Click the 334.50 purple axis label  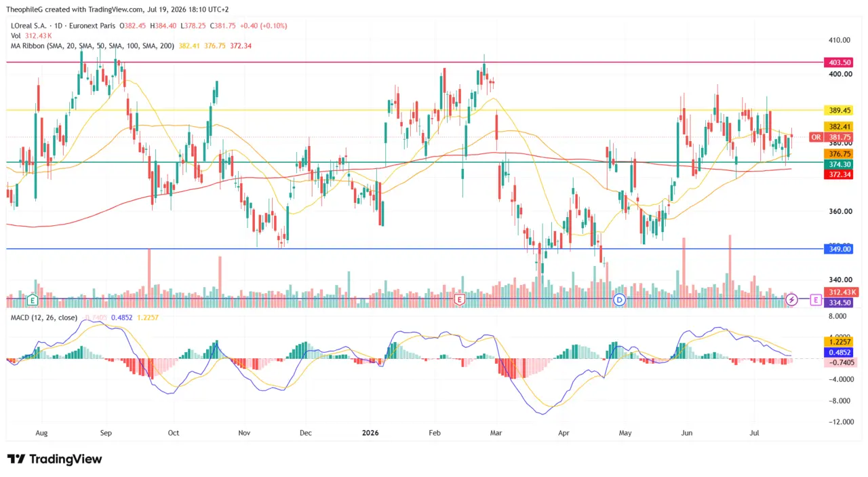(840, 303)
